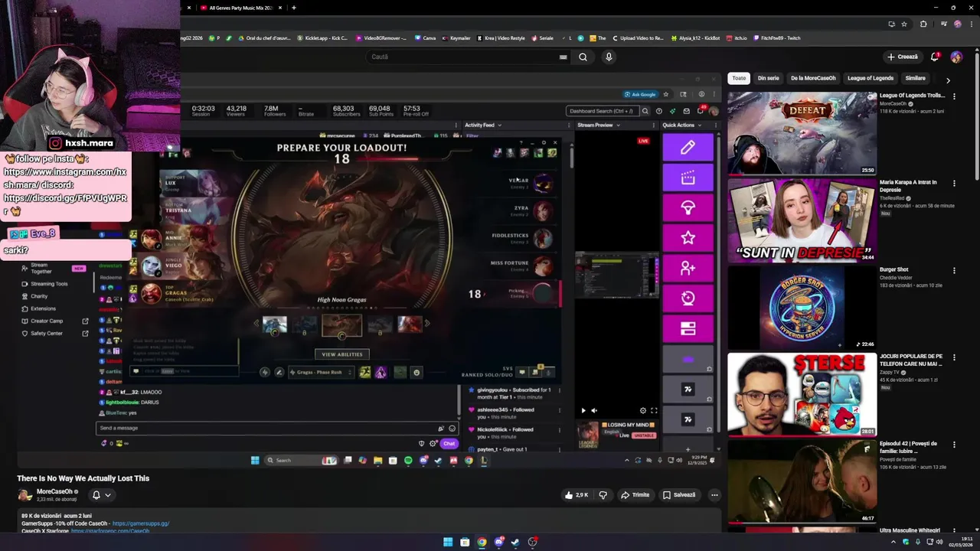Image resolution: width=980 pixels, height=551 pixels.
Task: Click the purple add-user quick action in video
Action: (688, 268)
